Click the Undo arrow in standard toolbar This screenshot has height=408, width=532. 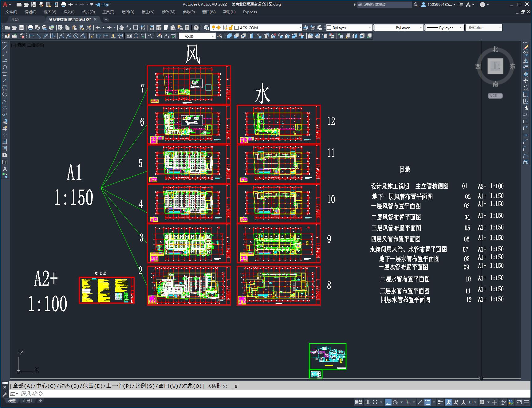pyautogui.click(x=98, y=28)
